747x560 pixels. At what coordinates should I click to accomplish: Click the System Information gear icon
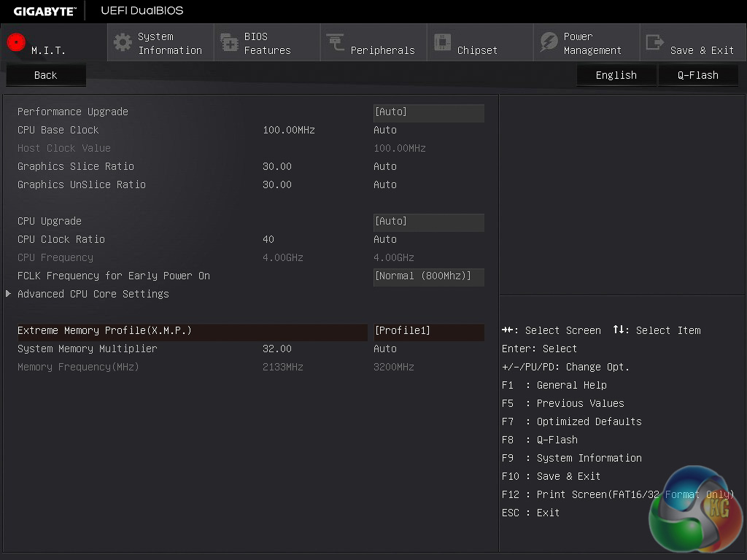click(123, 42)
